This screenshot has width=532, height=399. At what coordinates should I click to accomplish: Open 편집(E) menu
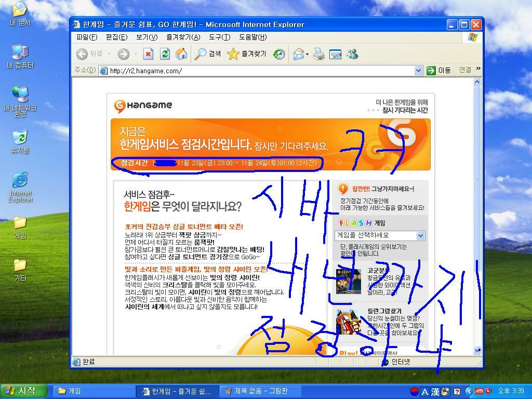point(116,37)
